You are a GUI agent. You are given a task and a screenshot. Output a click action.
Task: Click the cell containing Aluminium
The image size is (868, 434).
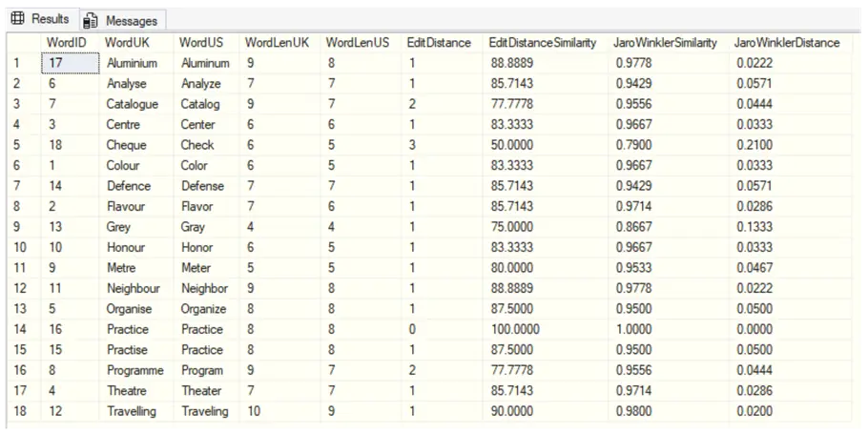[132, 63]
